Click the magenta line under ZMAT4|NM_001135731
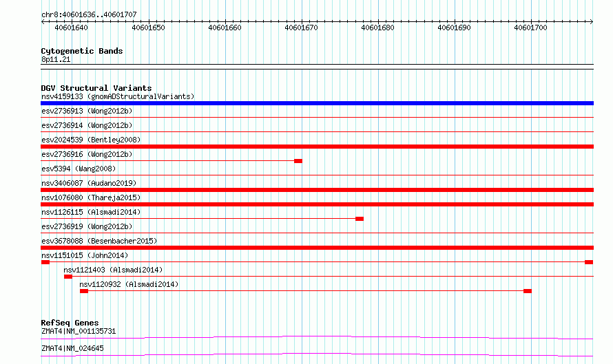This screenshot has height=364, width=613. click(317, 337)
